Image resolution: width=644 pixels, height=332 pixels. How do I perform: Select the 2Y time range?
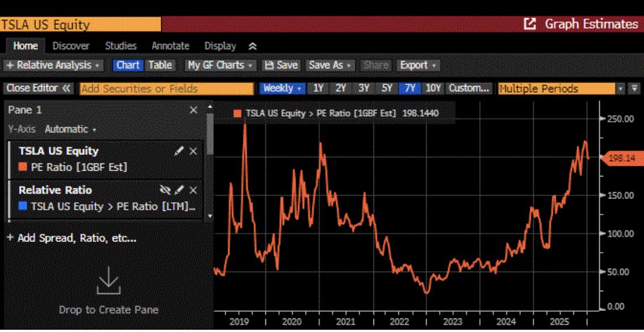341,88
